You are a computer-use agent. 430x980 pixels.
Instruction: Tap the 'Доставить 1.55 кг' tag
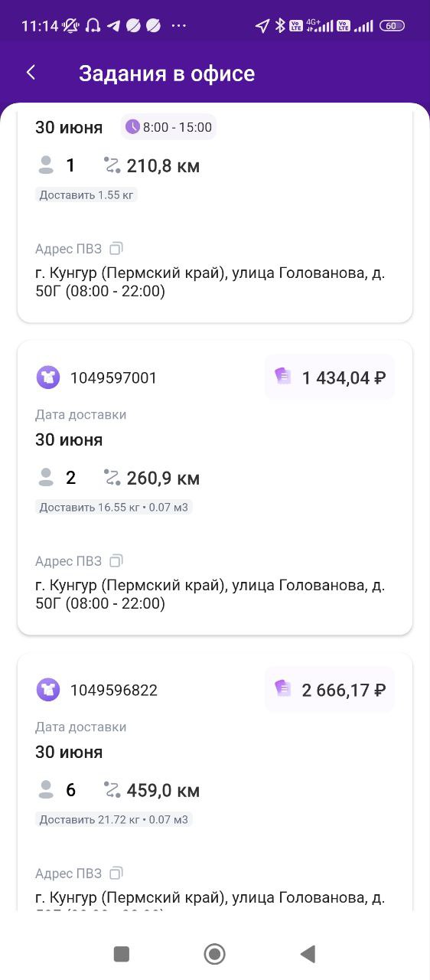click(x=86, y=194)
